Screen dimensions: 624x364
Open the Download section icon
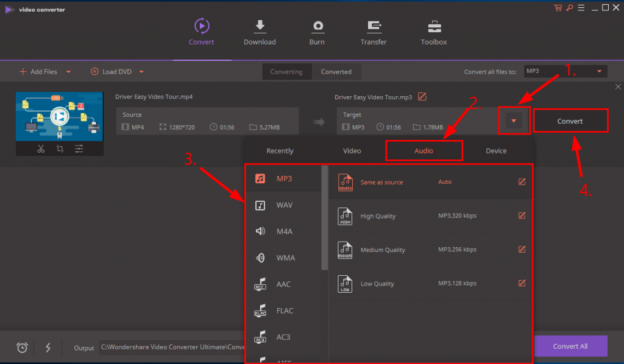(x=260, y=26)
